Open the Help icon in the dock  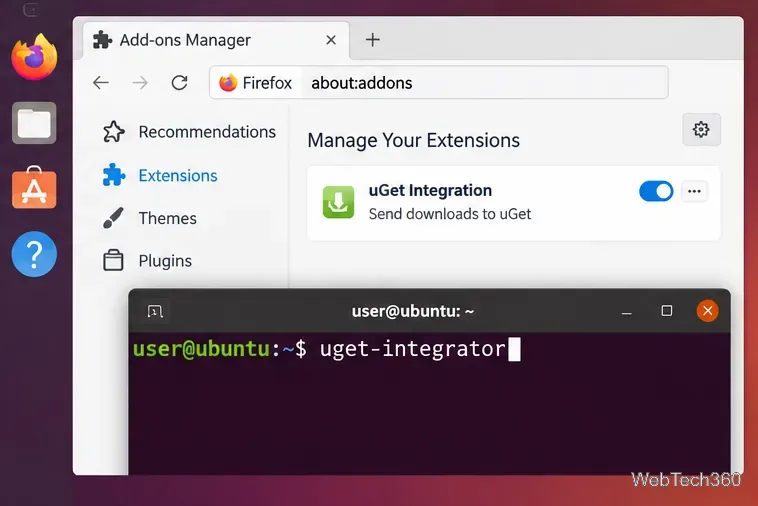point(34,254)
